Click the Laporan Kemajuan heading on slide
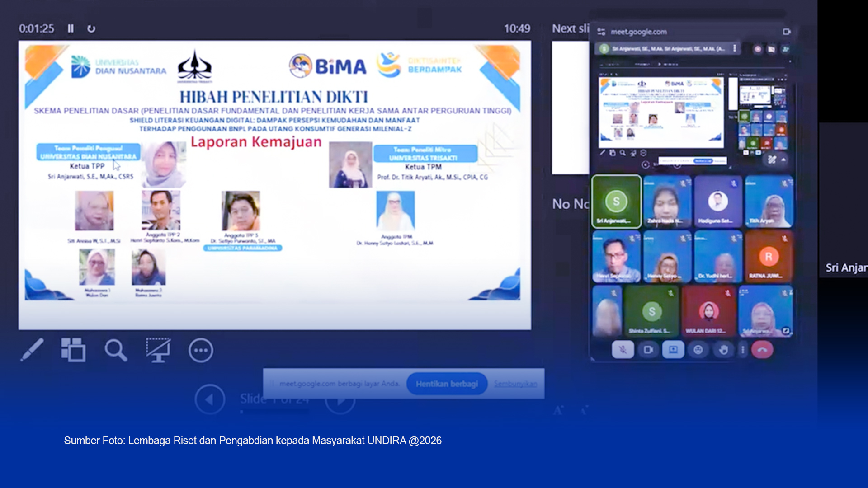 [256, 142]
